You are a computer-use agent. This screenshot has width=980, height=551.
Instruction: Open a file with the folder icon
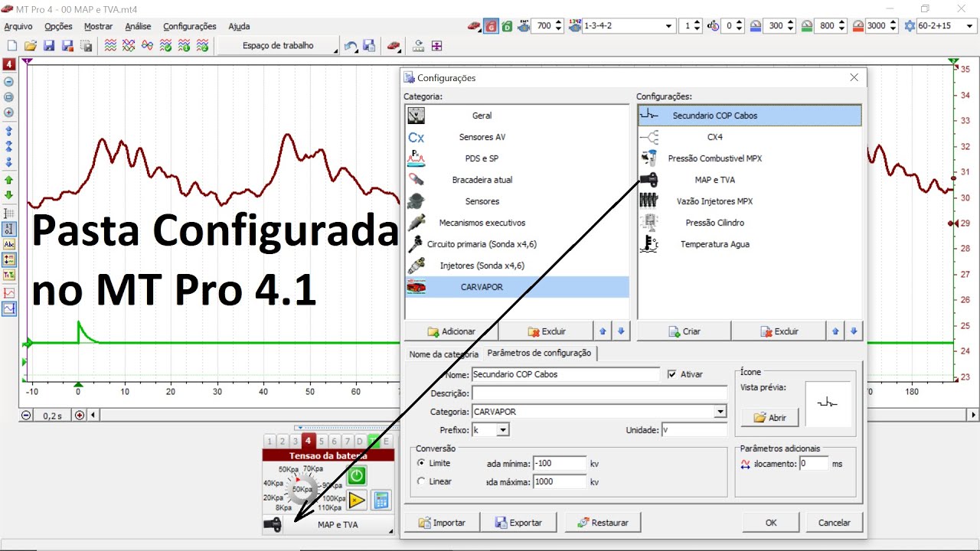pyautogui.click(x=31, y=46)
